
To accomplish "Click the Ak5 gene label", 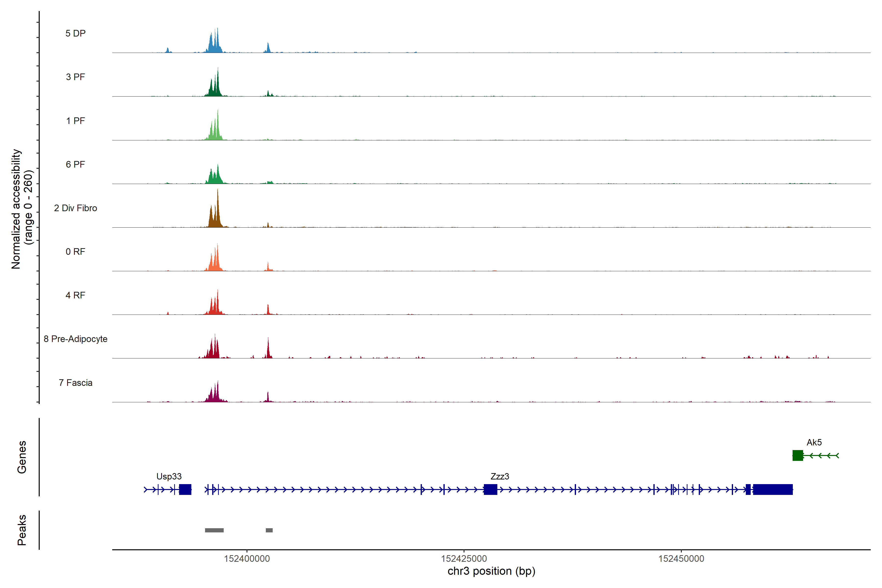I will click(814, 442).
